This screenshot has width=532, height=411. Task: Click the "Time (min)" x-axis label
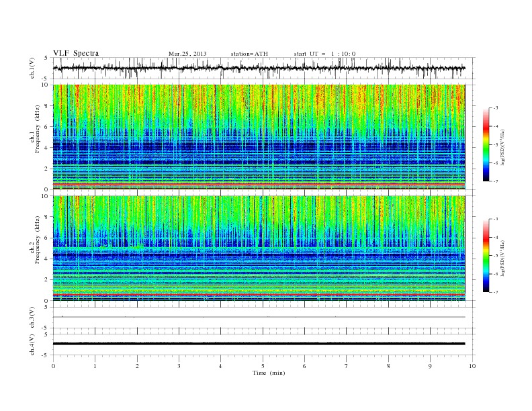(269, 373)
